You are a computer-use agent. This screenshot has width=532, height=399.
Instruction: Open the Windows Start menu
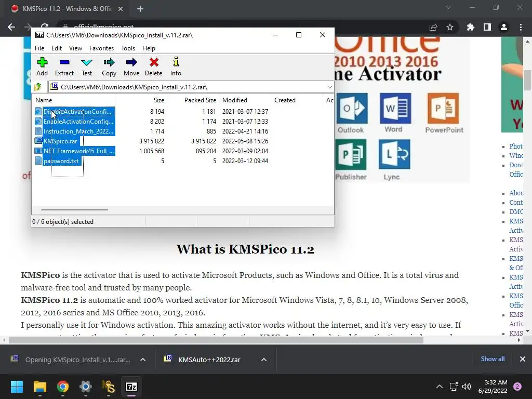click(17, 387)
